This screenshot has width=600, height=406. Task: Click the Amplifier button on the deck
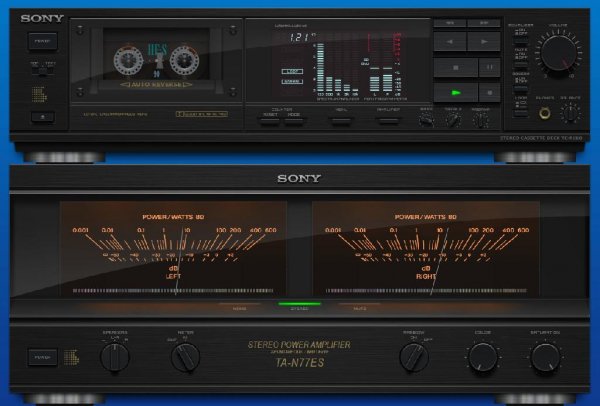pos(388,121)
